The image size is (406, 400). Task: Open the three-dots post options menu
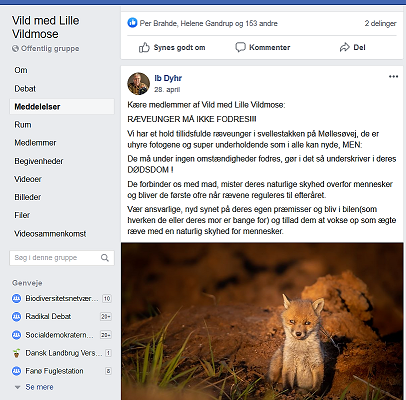click(x=393, y=77)
